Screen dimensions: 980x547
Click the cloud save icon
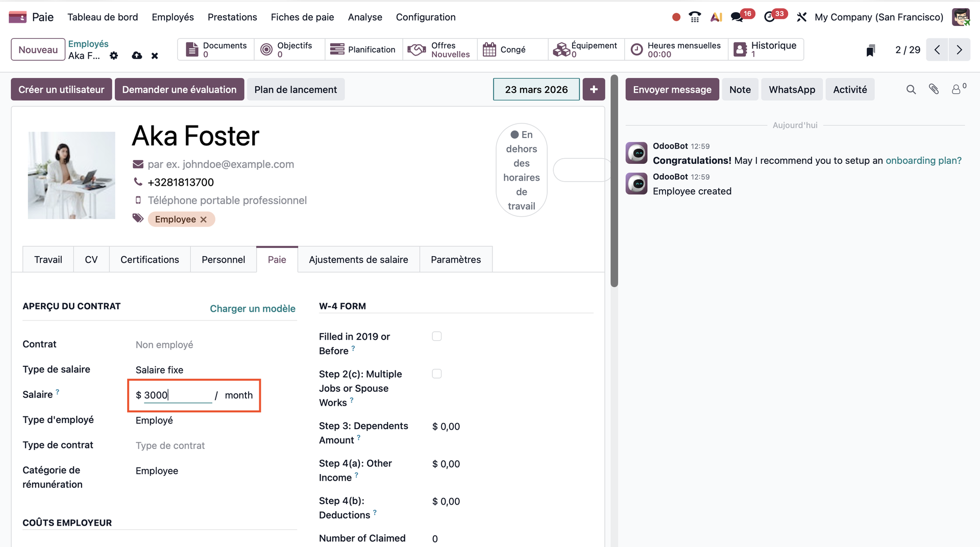point(137,56)
